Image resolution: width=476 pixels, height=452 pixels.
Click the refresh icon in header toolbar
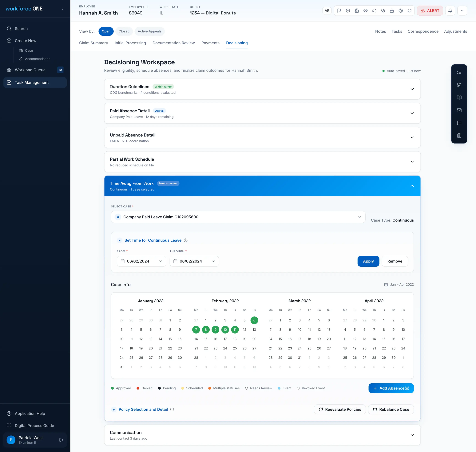pos(409,11)
